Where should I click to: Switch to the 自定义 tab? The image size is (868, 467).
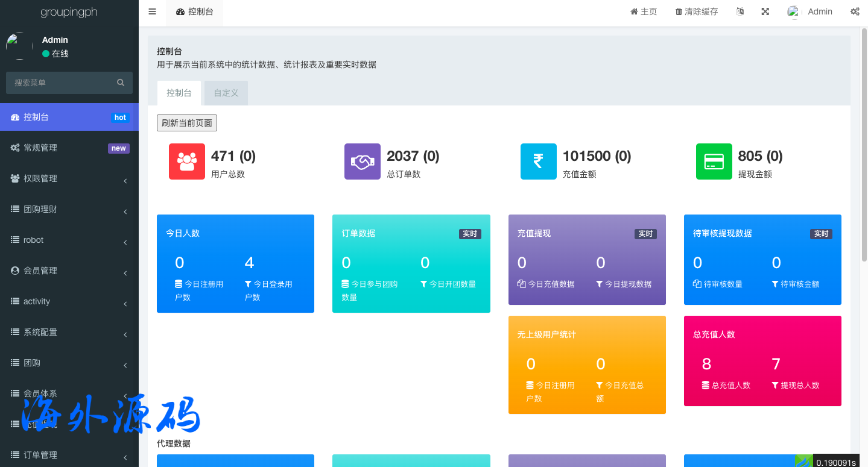[226, 93]
